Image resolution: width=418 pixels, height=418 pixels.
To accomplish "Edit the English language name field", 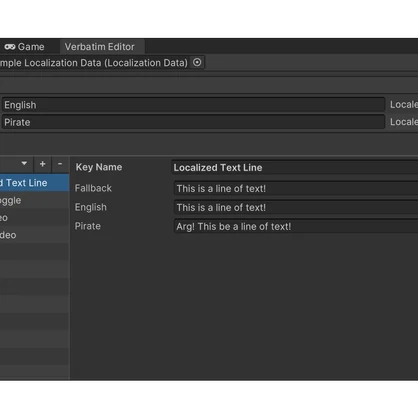I will 193,105.
